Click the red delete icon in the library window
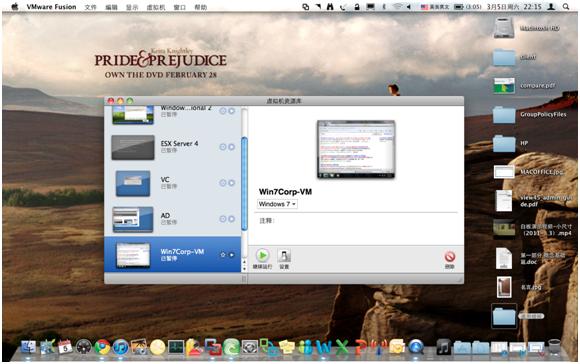The image size is (580, 364). (x=449, y=257)
